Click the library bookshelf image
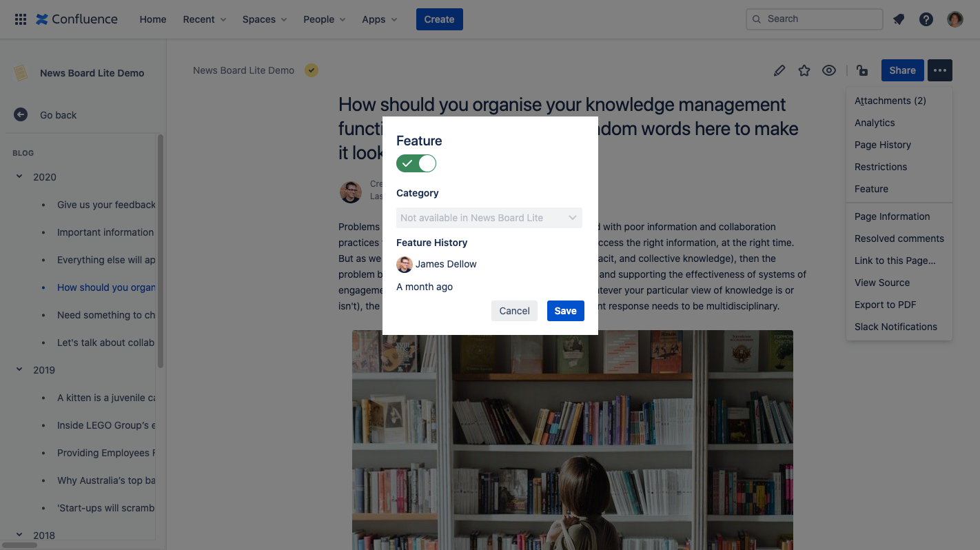 [x=572, y=440]
